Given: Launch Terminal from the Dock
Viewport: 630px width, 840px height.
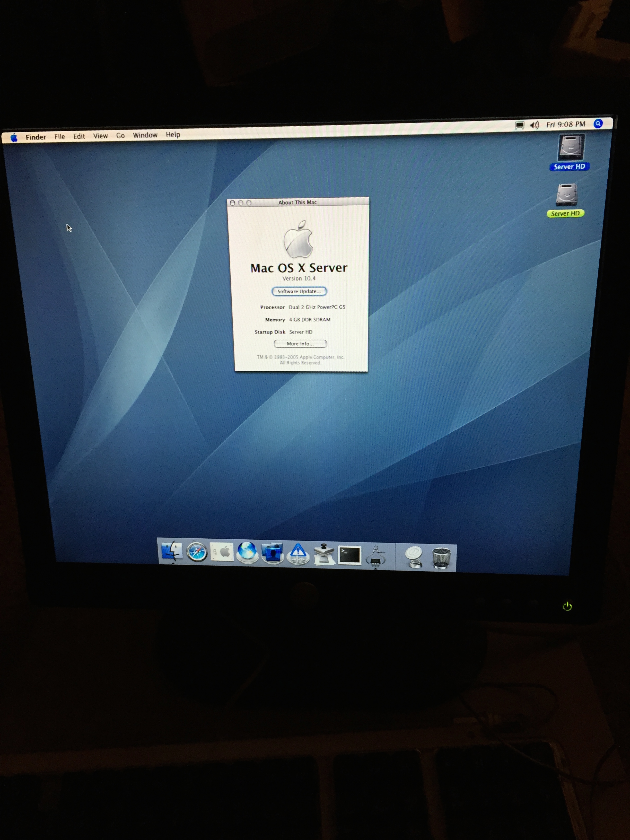Looking at the screenshot, I should pyautogui.click(x=349, y=556).
